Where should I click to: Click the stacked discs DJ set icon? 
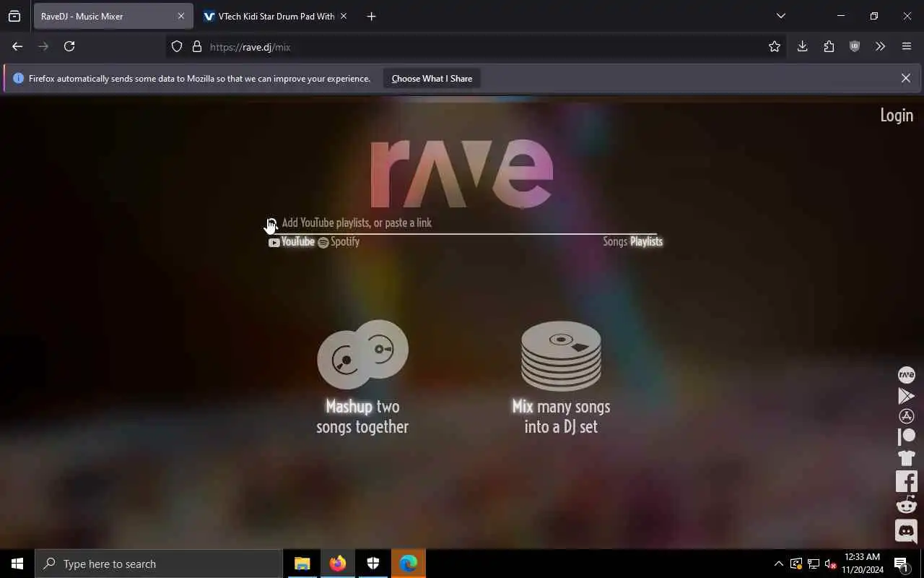[561, 355]
